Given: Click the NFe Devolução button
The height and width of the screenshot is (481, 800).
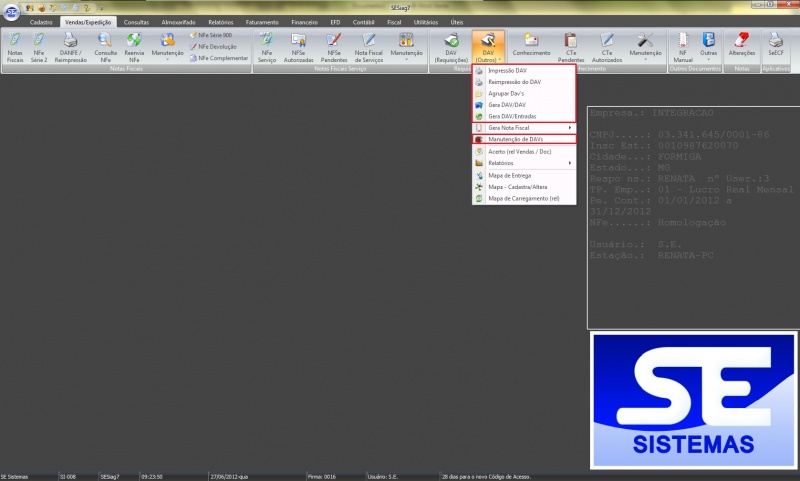Looking at the screenshot, I should coord(216,46).
